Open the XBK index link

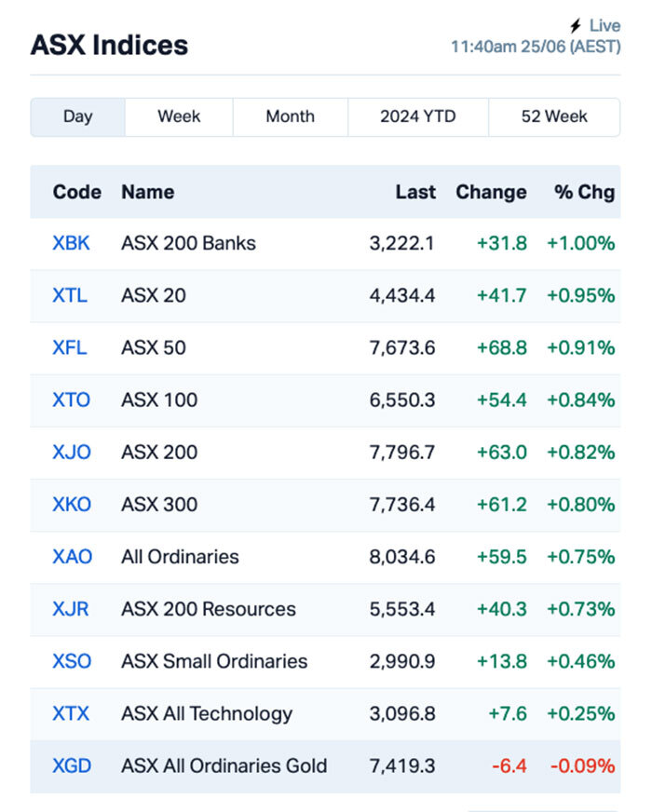click(71, 243)
